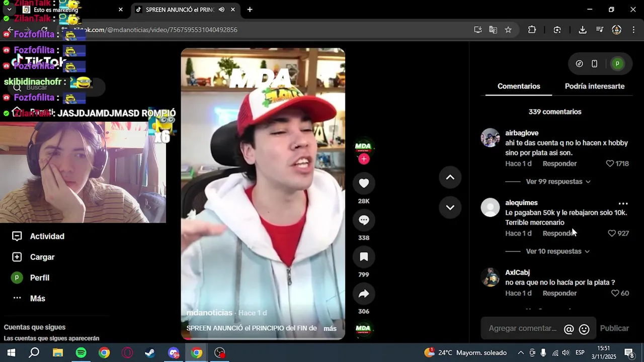The height and width of the screenshot is (362, 644).
Task: Select the SPREEN ANUNCIÓ browser tab
Action: [x=185, y=10]
